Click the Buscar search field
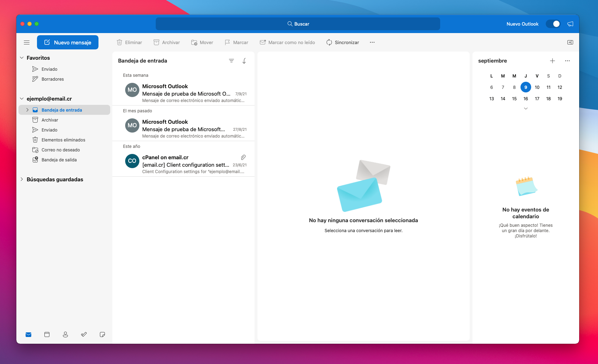The image size is (598, 364). coord(298,24)
